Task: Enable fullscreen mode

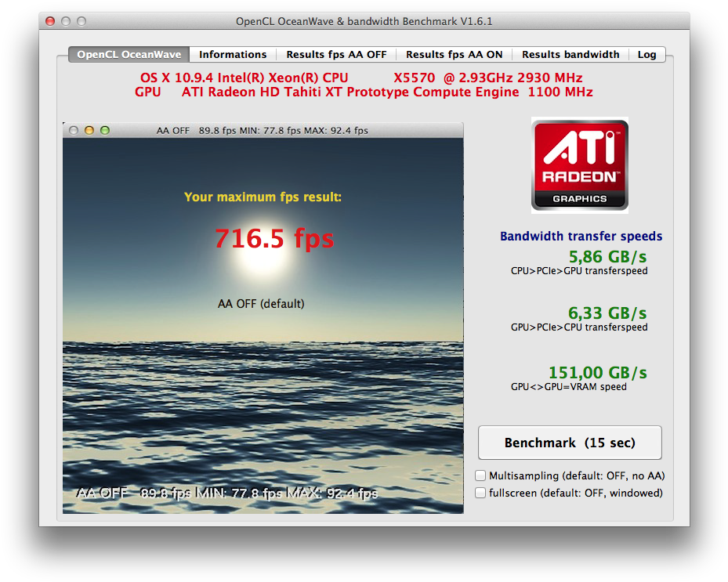Action: tap(480, 493)
